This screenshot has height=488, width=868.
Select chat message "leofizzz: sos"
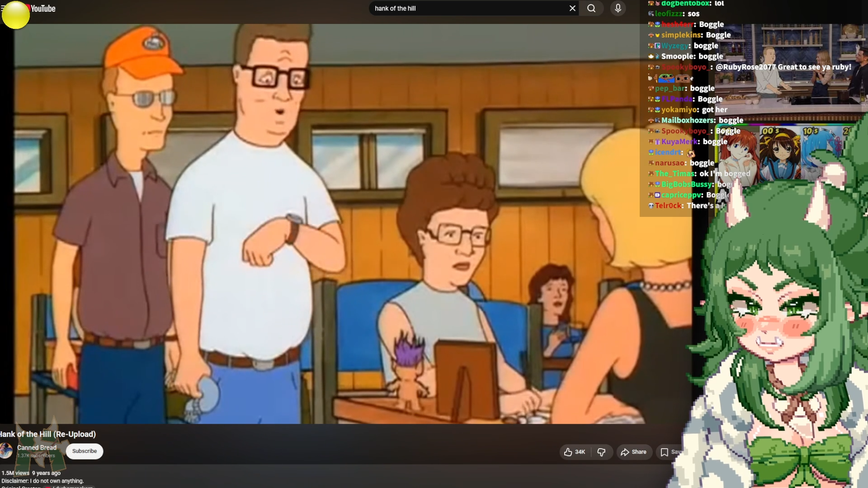[674, 14]
